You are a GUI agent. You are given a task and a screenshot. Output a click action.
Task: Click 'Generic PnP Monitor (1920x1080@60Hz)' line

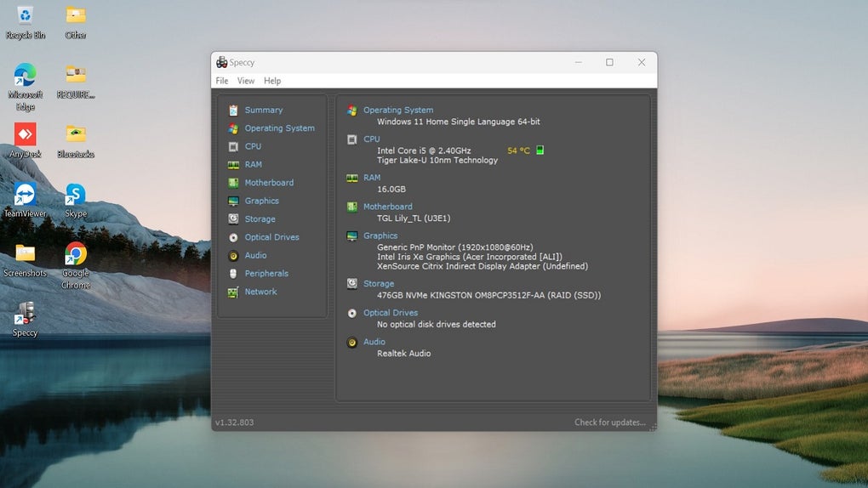455,247
